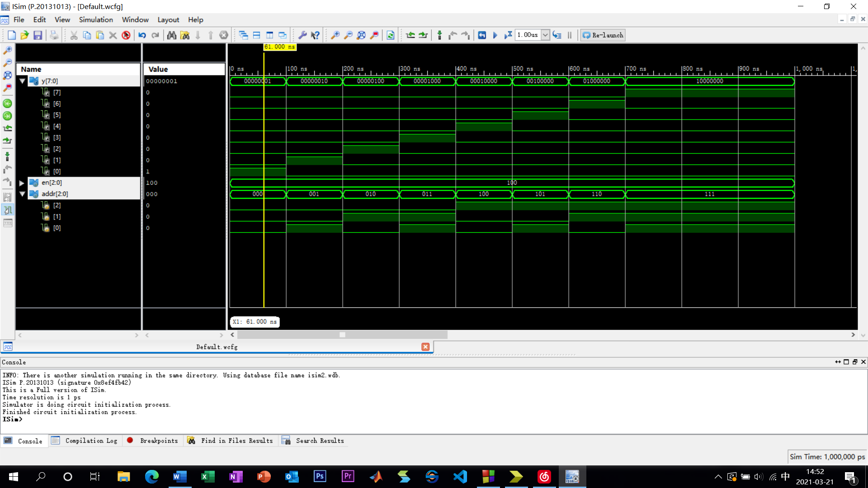Screen dimensions: 868x488
Task: Open the simulation run time unit dropdown
Action: click(545, 35)
